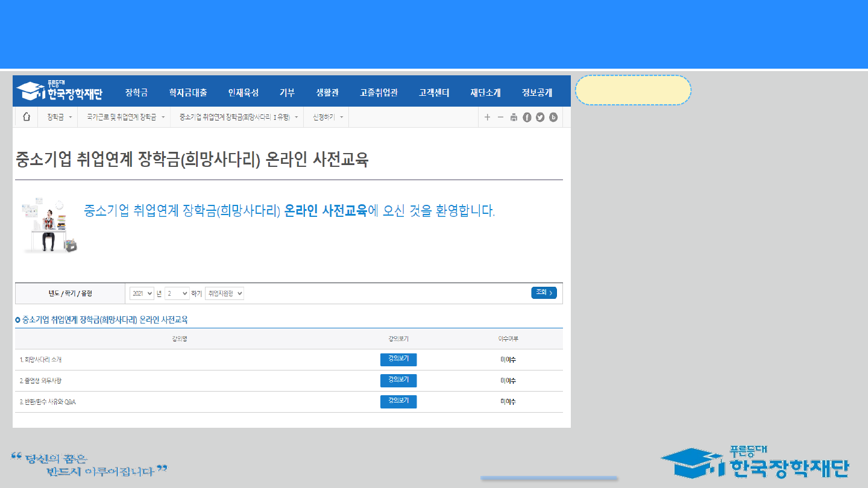
Task: Click 강의보기 for 희망사다리 소개 lecture
Action: point(398,360)
